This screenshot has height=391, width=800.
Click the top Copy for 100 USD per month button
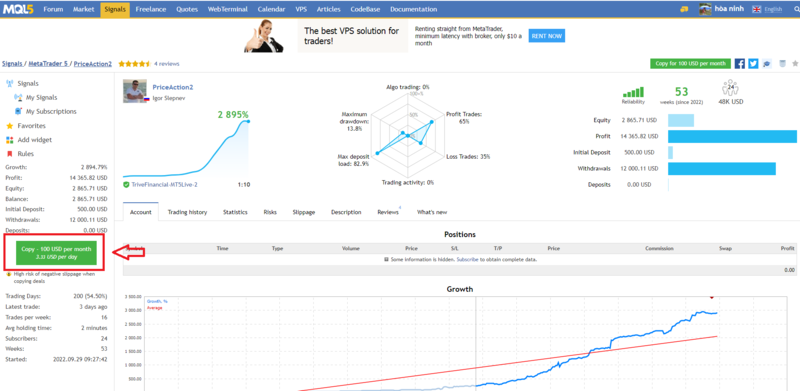[690, 64]
